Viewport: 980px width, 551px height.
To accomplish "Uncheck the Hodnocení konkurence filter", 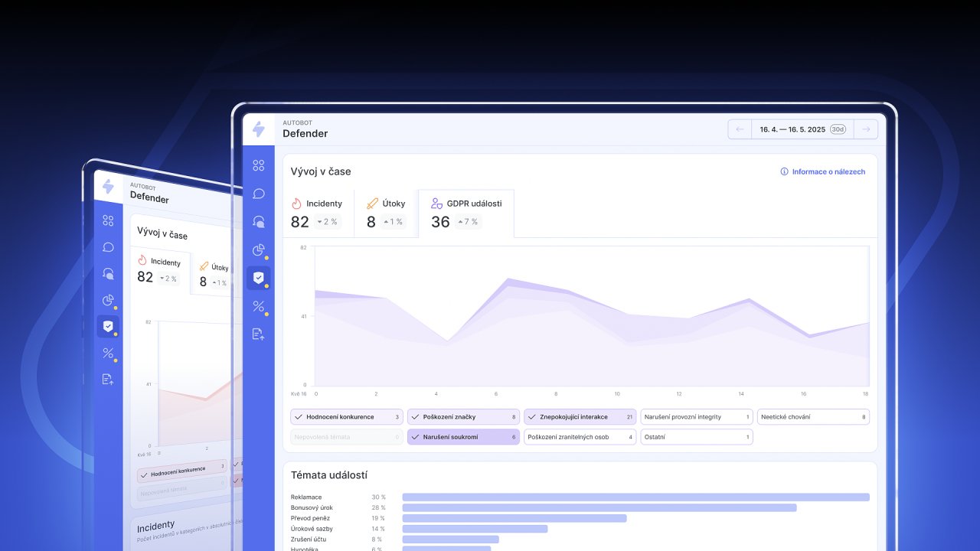I will click(x=347, y=417).
